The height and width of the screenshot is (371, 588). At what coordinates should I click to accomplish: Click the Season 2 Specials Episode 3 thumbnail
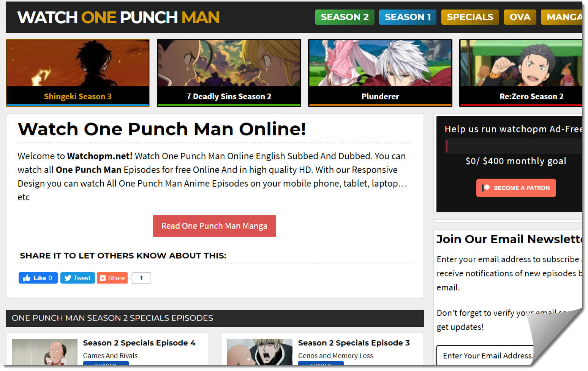[x=259, y=352]
